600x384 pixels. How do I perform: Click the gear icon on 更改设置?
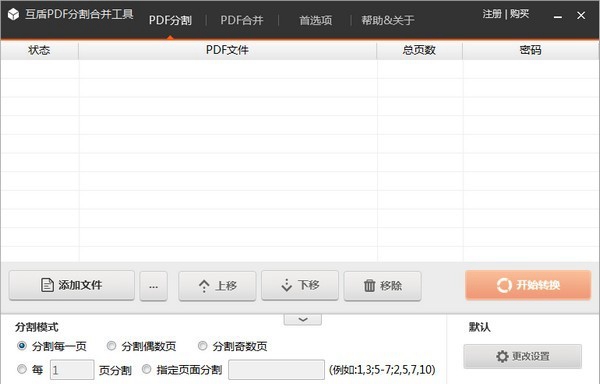point(502,356)
